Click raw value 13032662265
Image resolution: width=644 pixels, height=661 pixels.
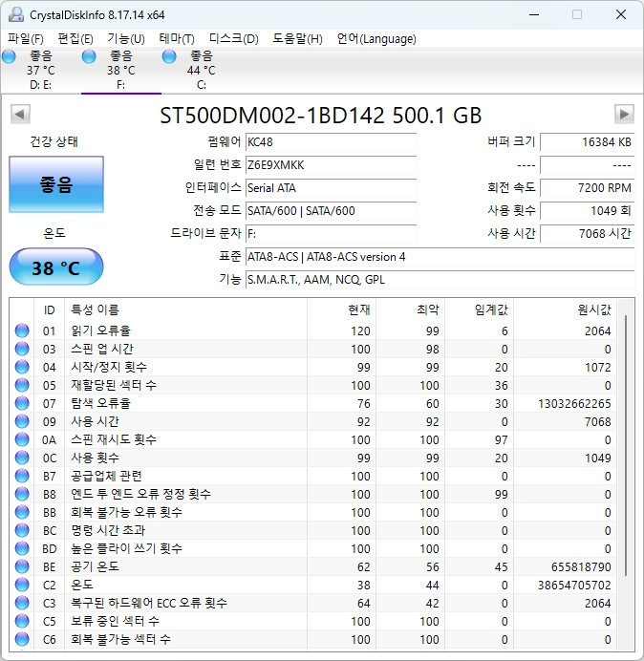coord(574,403)
